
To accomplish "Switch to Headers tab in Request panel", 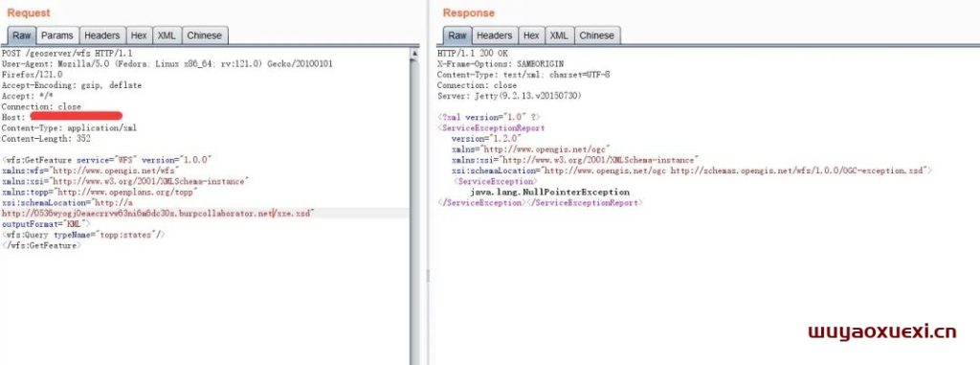I will [101, 35].
